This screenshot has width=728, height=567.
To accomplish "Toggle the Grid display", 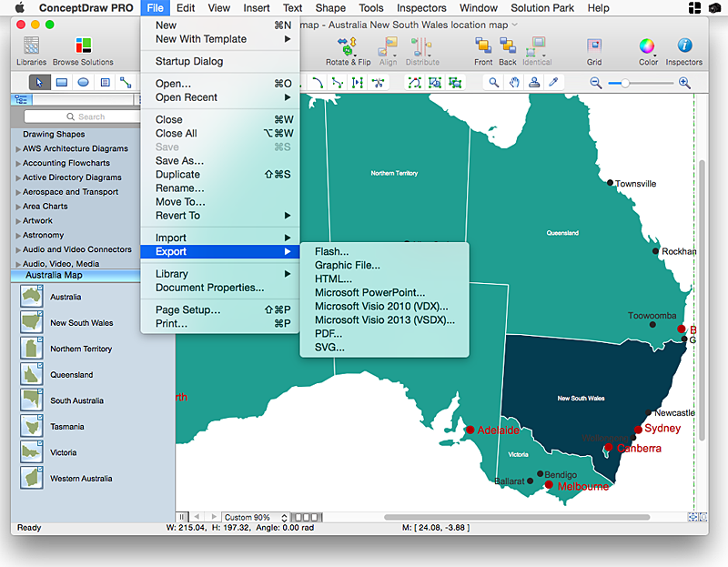I will [x=594, y=47].
